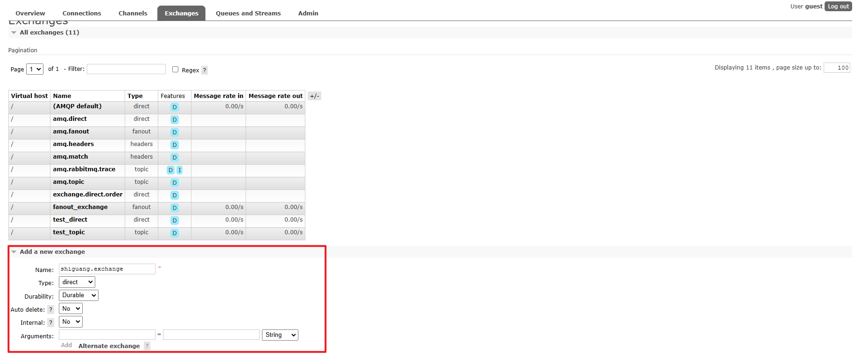This screenshot has width=868, height=356.
Task: Click the D badge of fanout_exchange
Action: click(x=175, y=208)
